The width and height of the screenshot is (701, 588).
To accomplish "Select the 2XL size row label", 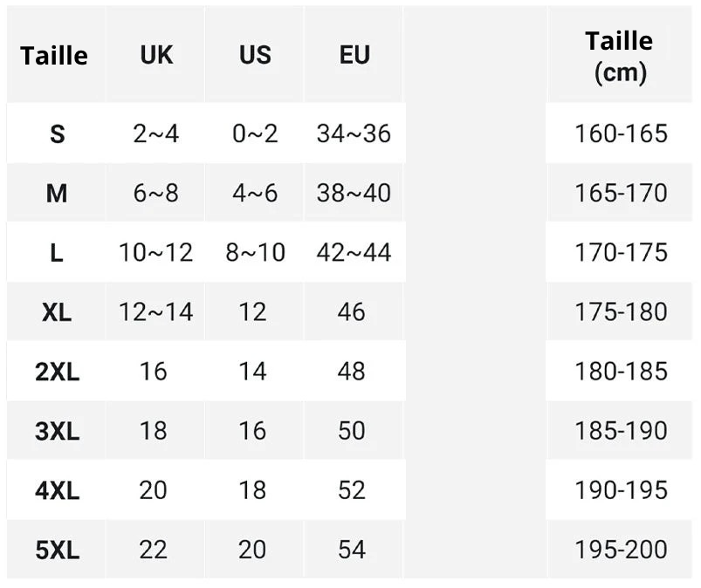I will click(57, 372).
